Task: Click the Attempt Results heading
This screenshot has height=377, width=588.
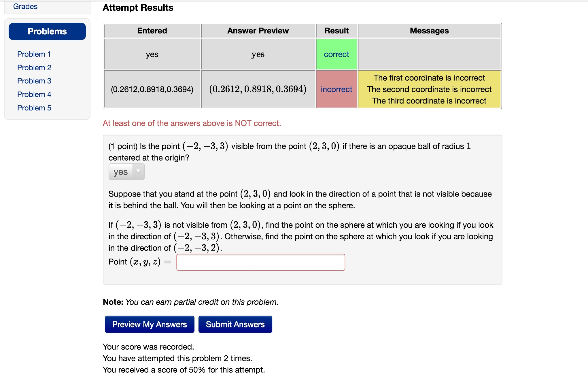Action: tap(138, 8)
